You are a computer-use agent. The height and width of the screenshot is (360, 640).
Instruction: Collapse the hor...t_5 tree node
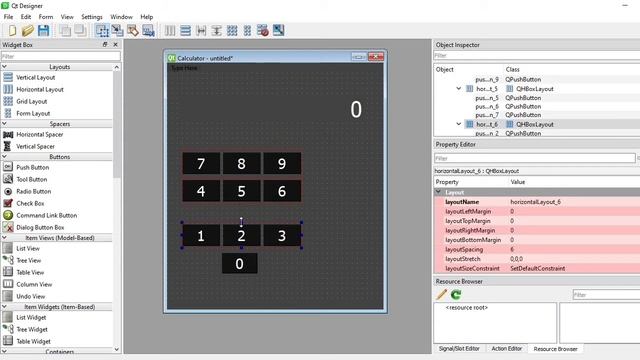tap(459, 89)
